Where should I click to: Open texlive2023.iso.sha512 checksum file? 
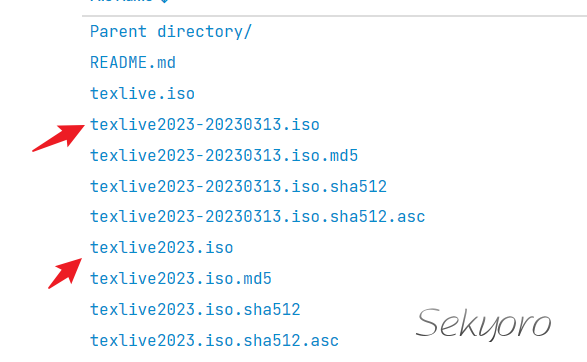pyautogui.click(x=195, y=310)
